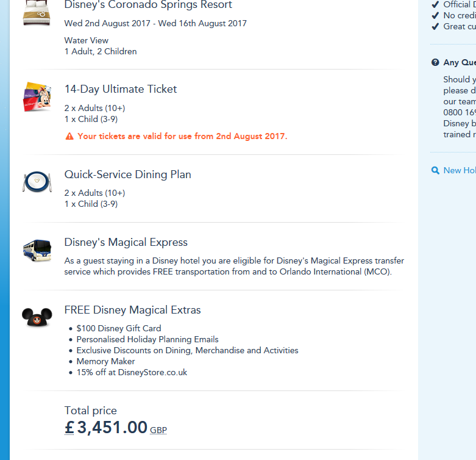The width and height of the screenshot is (476, 460).
Task: Click the Ultimate Ticket cards icon
Action: [x=37, y=96]
